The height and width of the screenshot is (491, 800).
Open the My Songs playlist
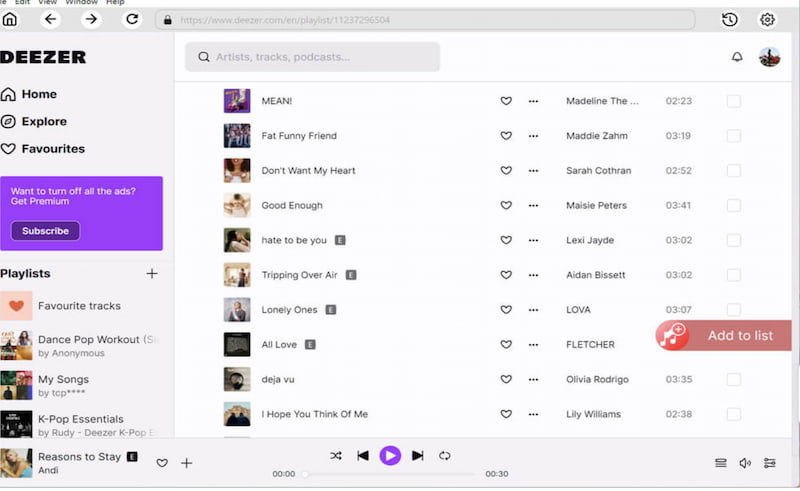coord(82,385)
